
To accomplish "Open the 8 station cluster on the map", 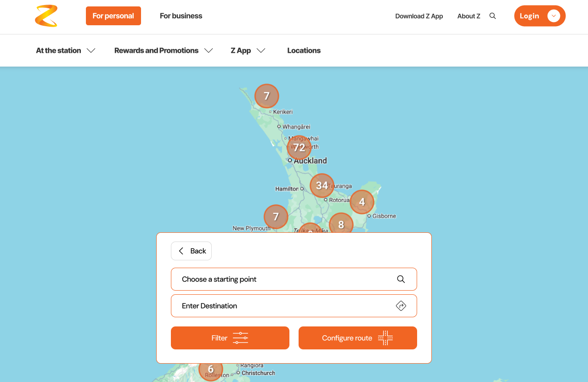I will coord(341,223).
